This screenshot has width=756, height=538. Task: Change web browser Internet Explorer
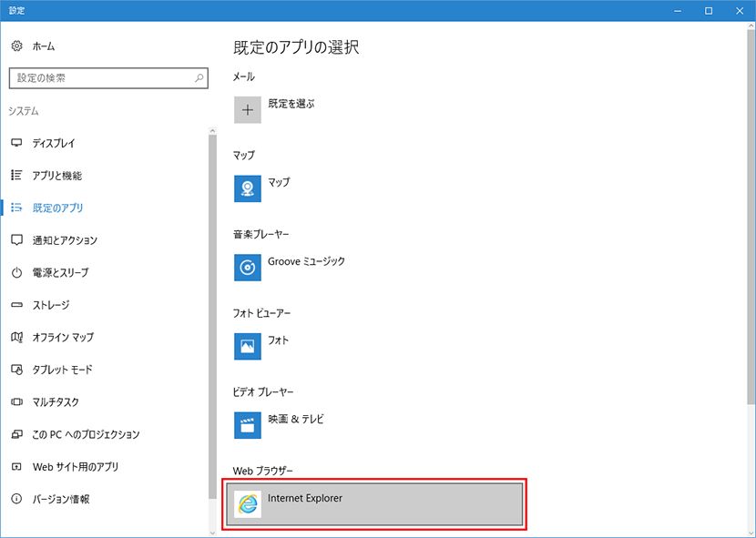coord(374,504)
